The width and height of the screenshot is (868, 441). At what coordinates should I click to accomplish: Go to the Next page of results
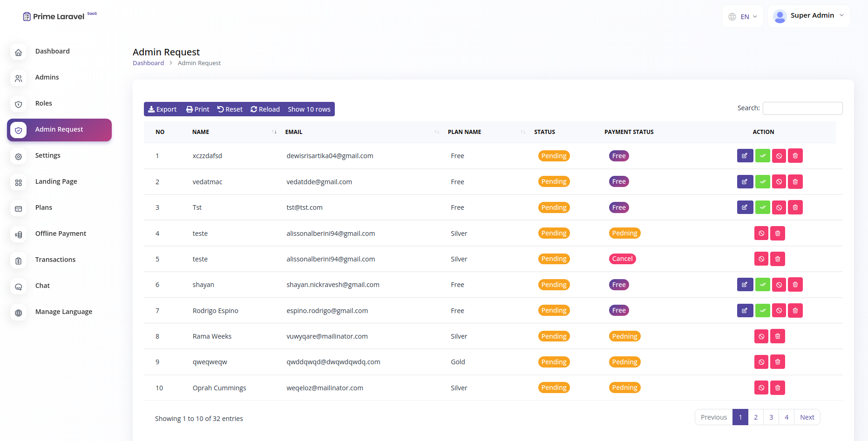pyautogui.click(x=807, y=417)
